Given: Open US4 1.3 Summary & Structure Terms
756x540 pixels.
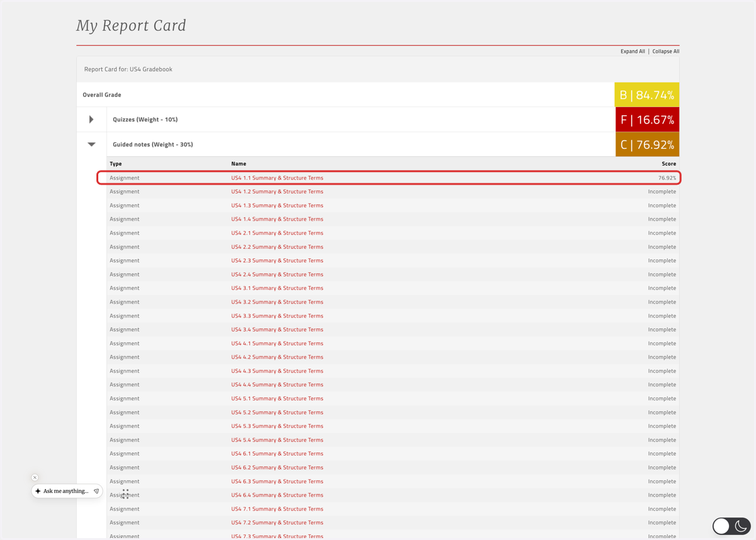Looking at the screenshot, I should [277, 205].
